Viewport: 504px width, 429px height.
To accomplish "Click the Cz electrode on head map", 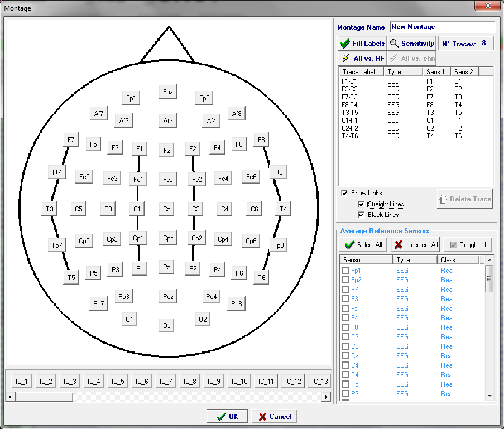I will click(x=166, y=209).
